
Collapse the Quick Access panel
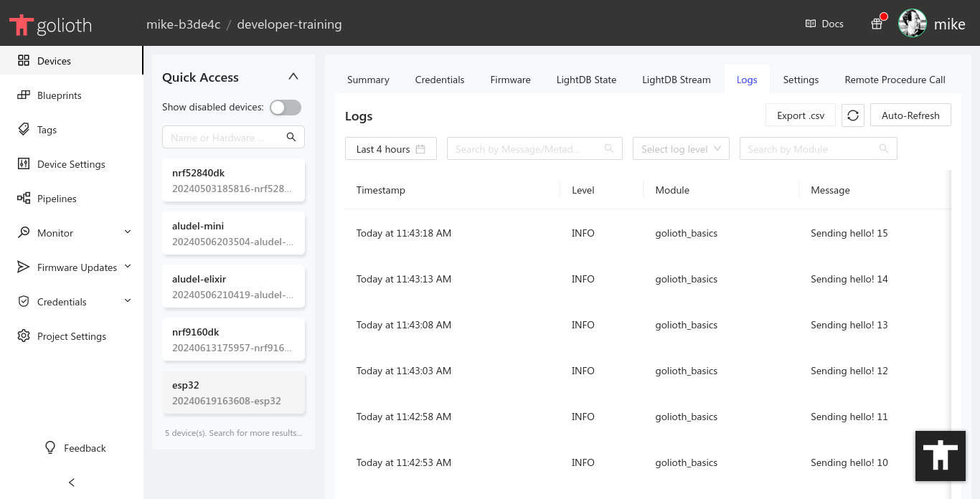coord(293,75)
